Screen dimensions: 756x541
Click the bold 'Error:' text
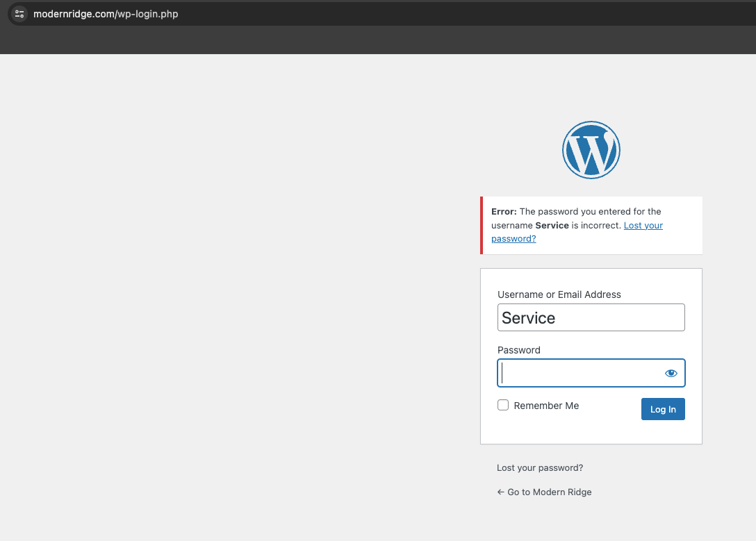click(504, 212)
